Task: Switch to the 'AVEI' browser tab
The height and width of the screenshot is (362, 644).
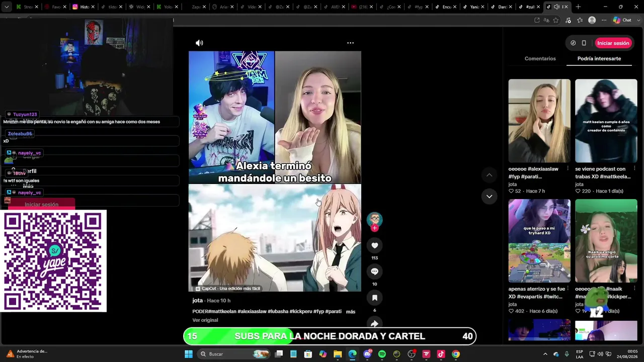Action: coord(332,7)
